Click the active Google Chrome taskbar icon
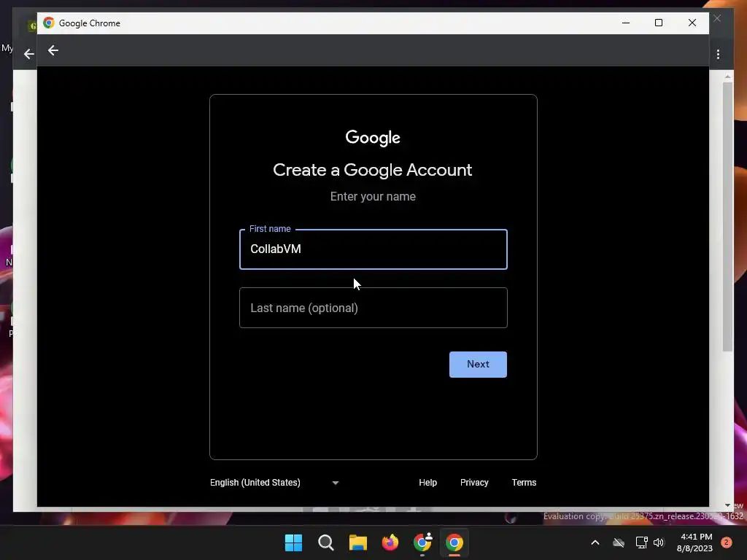747x560 pixels. click(454, 542)
